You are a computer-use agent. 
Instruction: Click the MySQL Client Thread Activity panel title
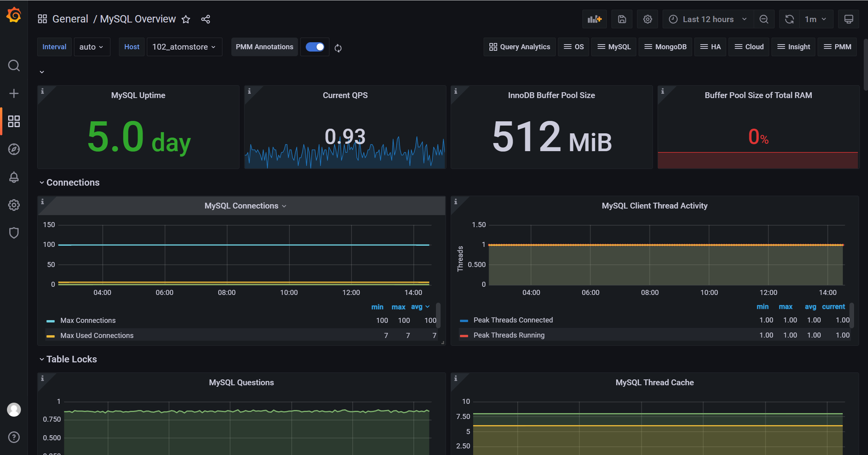point(654,206)
